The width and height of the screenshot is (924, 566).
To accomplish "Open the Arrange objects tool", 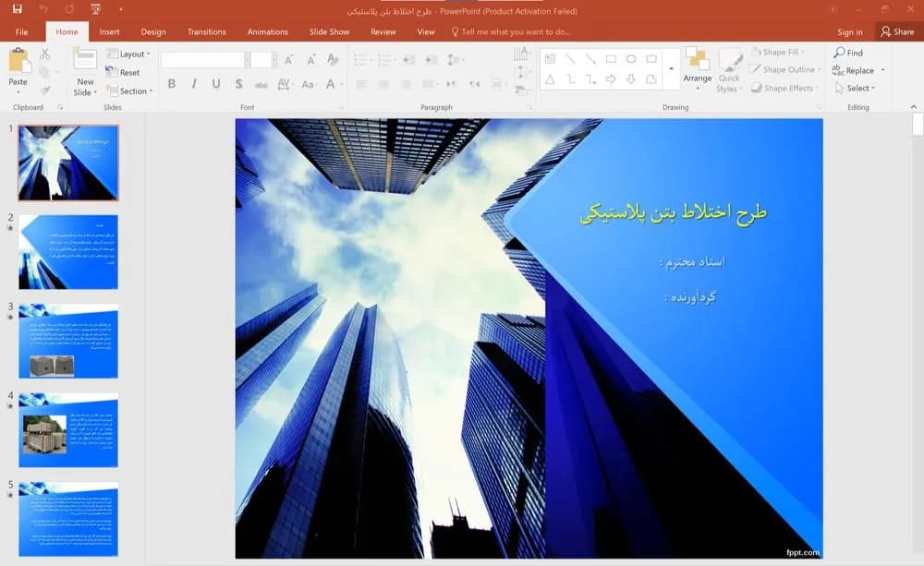I will 697,69.
